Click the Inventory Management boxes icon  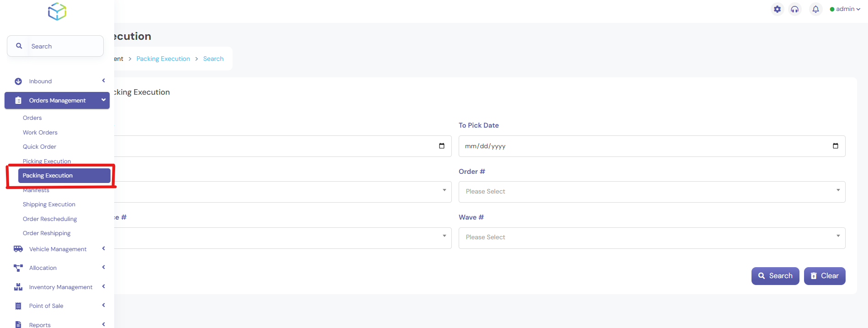pos(18,287)
